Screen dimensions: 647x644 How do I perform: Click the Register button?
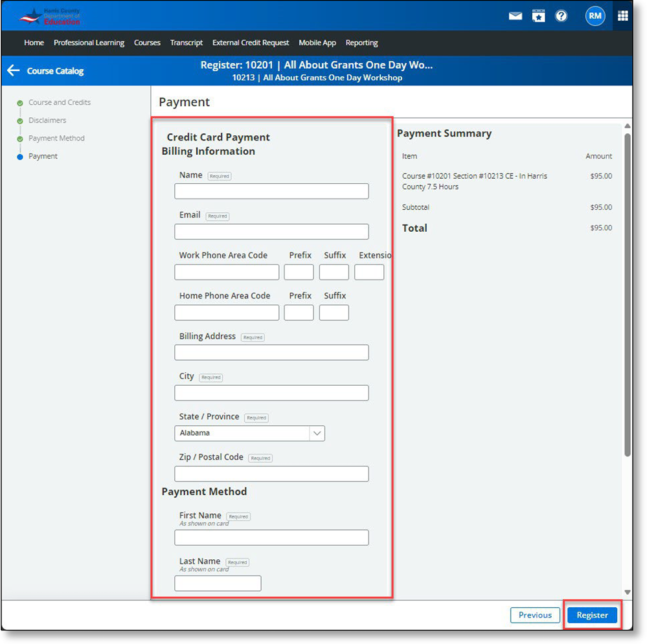point(591,615)
